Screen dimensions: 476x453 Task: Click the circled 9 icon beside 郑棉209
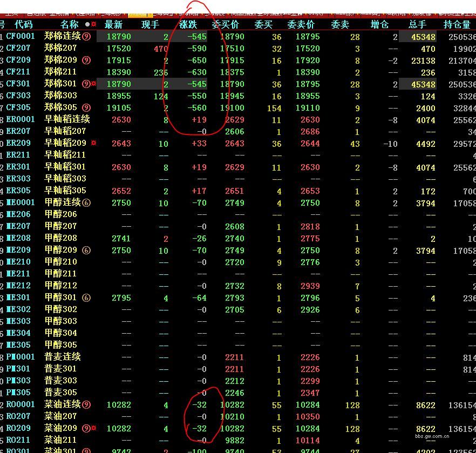pyautogui.click(x=86, y=60)
